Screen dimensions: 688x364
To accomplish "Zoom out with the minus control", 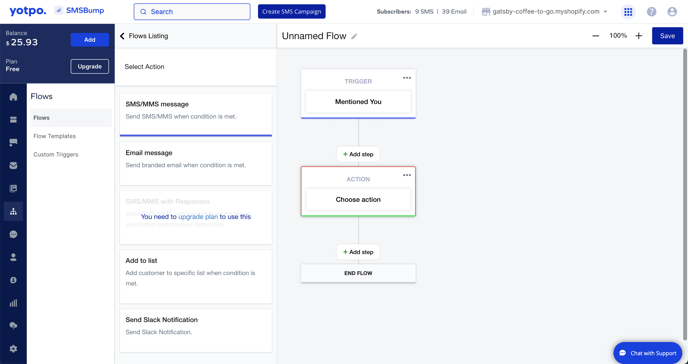I will [x=595, y=36].
